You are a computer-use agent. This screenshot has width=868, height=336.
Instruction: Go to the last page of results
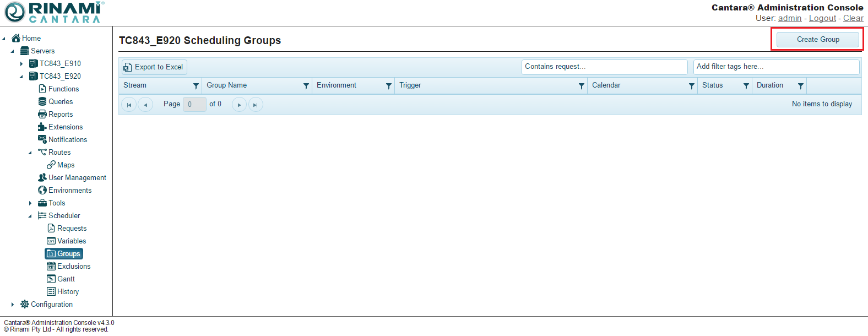tap(256, 105)
